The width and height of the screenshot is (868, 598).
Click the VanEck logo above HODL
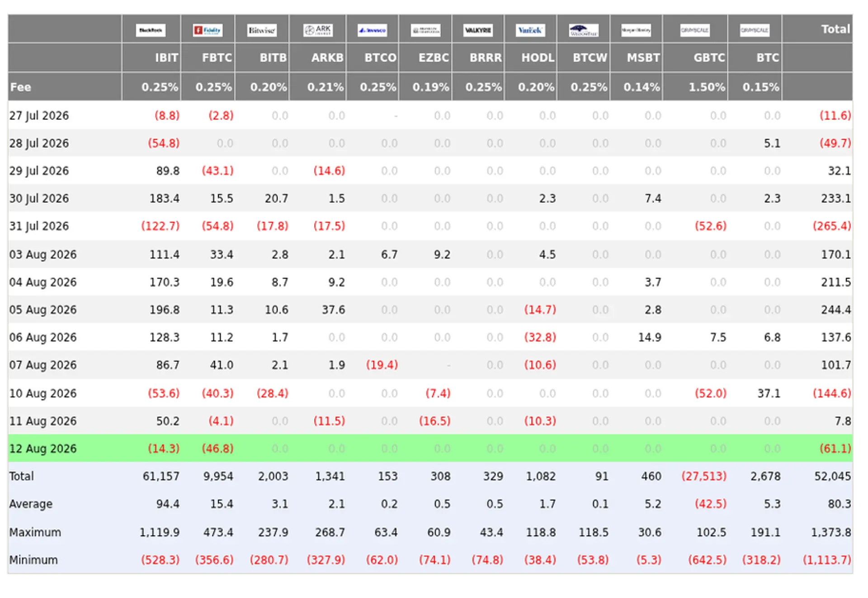point(530,30)
